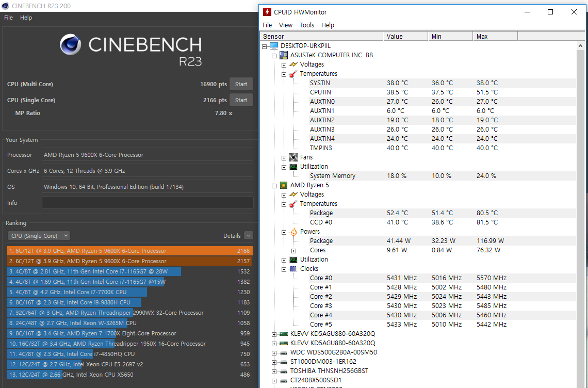Screen dimensions: 588x388
Task: Click the Fans icon
Action: [293, 157]
